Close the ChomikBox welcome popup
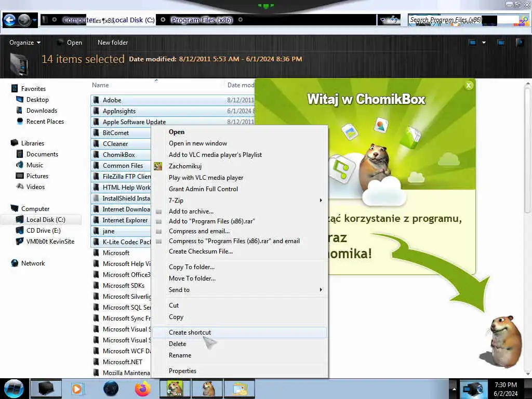532x399 pixels. [x=469, y=86]
